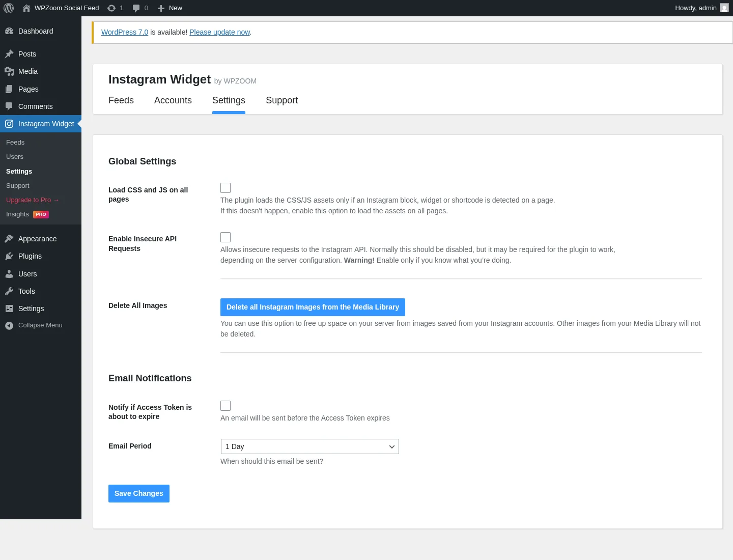Viewport: 733px width, 560px height.
Task: Open the Support tab
Action: coord(281,100)
